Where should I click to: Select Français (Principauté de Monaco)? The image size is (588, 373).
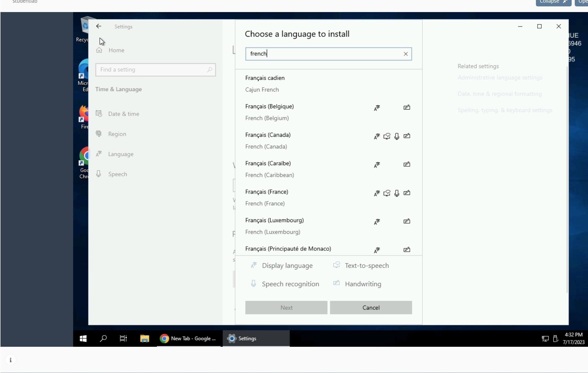[328, 249]
